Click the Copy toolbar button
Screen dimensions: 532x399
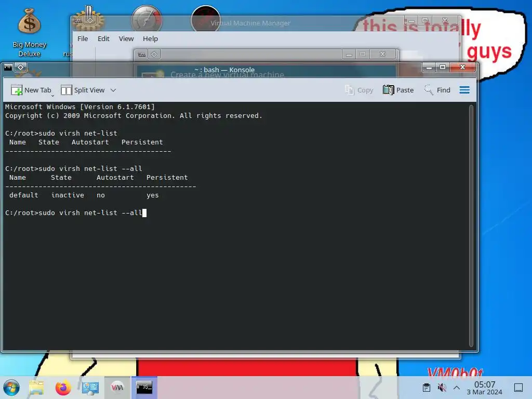tap(358, 90)
